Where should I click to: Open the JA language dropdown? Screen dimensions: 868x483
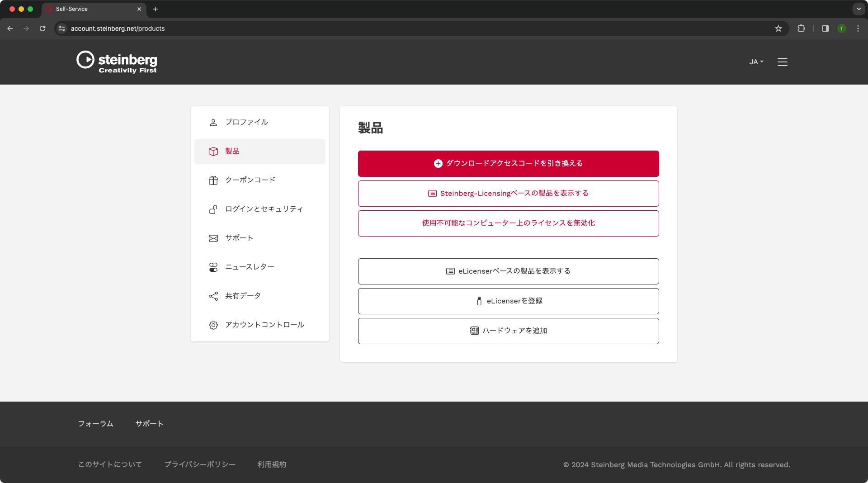(x=756, y=62)
